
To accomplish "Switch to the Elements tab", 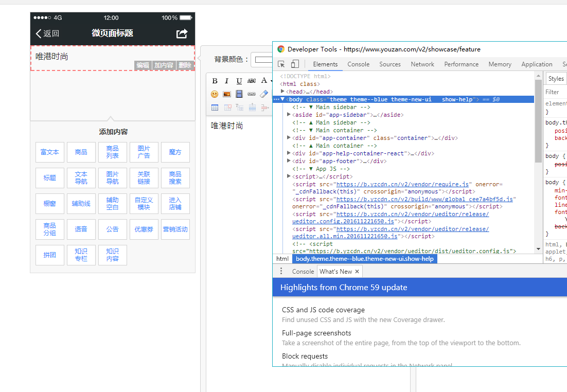I will point(325,64).
